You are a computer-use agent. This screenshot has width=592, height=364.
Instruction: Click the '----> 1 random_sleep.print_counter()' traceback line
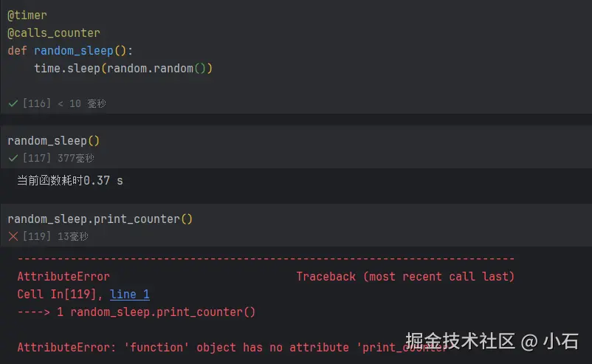(137, 312)
